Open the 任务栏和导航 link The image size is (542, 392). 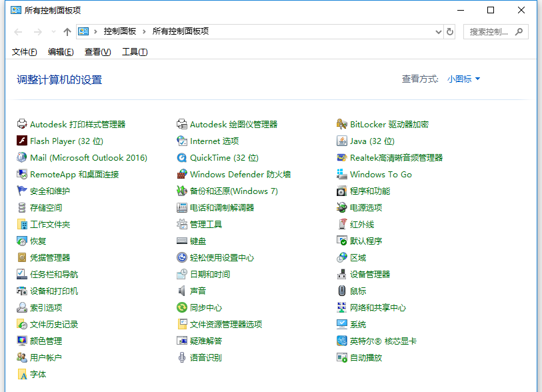click(53, 274)
